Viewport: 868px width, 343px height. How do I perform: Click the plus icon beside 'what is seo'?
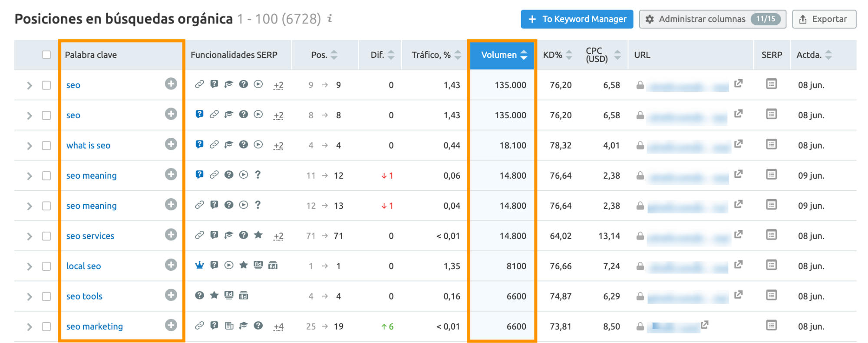click(171, 144)
